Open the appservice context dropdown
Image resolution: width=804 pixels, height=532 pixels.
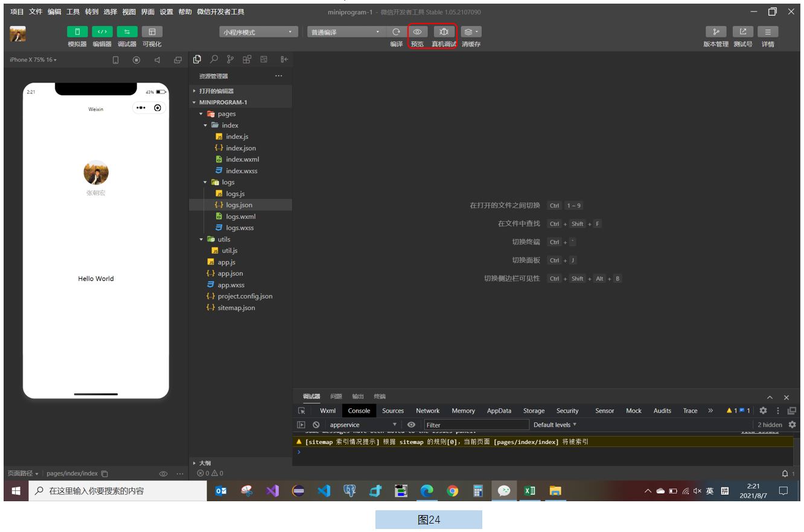pyautogui.click(x=363, y=425)
